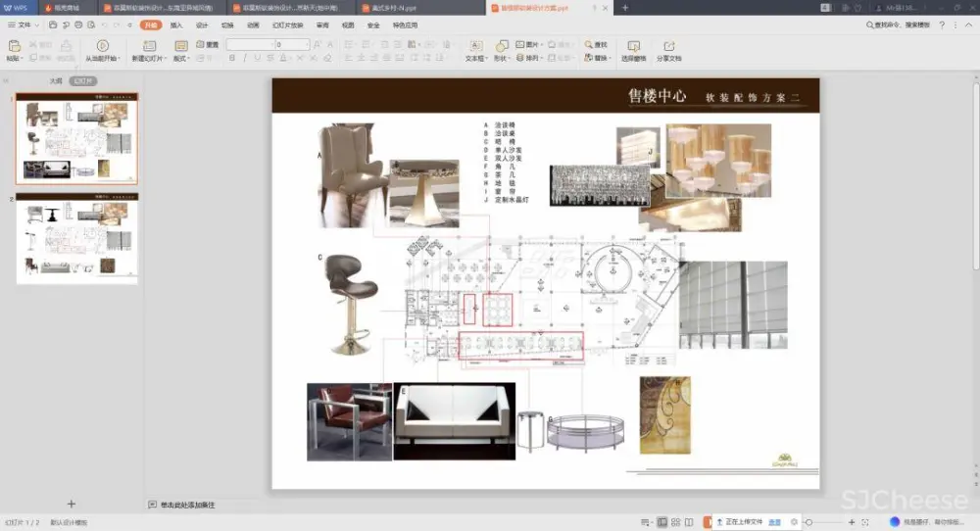Click the 粘贴 paste icon
Image resolution: width=980 pixels, height=531 pixels.
point(14,45)
